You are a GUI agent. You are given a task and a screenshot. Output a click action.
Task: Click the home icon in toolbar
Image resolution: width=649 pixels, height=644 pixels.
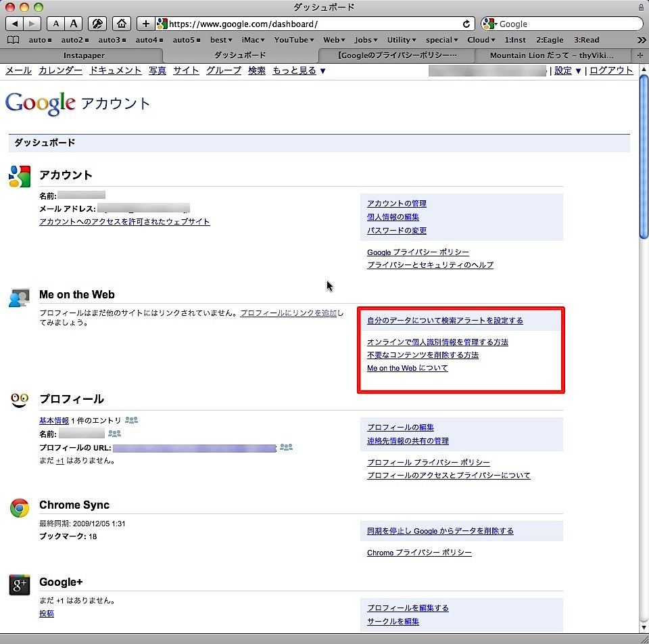(121, 24)
